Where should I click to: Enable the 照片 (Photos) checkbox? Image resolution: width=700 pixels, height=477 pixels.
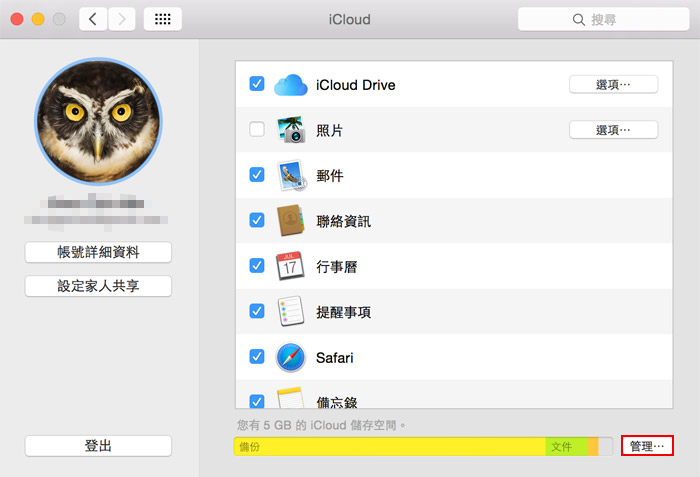pos(257,129)
